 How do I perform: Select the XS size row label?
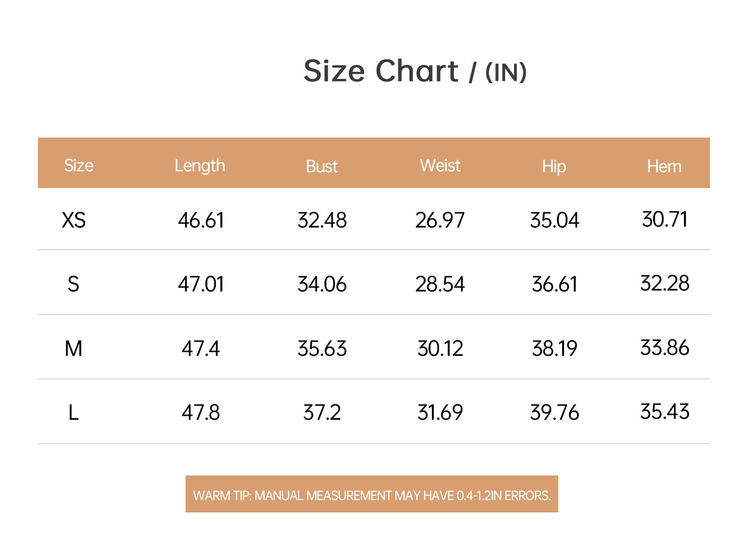pos(74,220)
